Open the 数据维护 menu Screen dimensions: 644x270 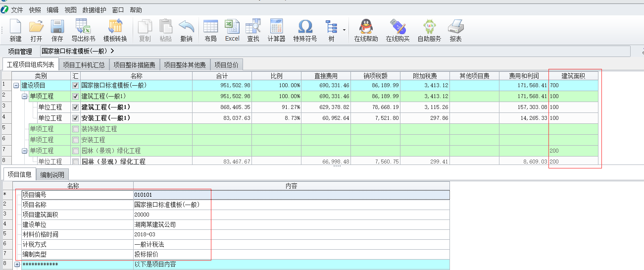pos(94,10)
